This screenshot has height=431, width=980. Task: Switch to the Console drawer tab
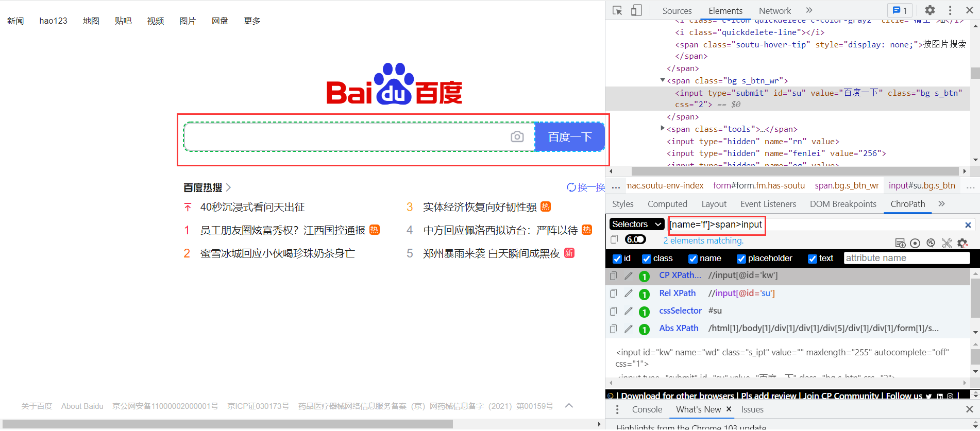coord(647,409)
